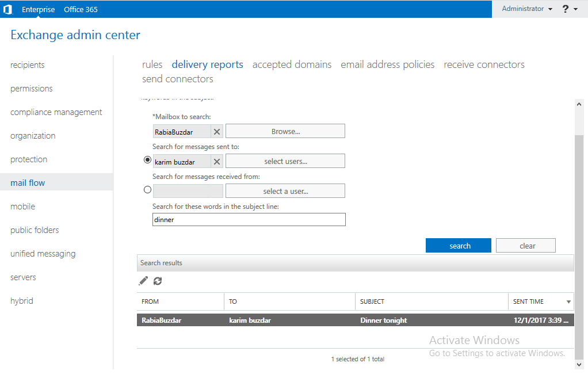Open the accepted domains tab
Viewport: 588px width, 378px height.
[292, 64]
